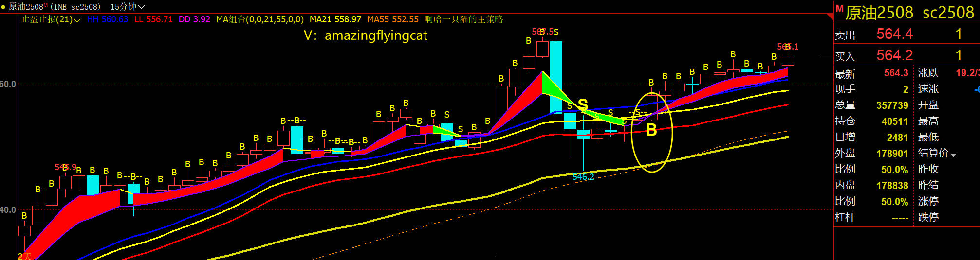This screenshot has width=980, height=260.
Task: Click the 买入 label in quote panel
Action: [x=845, y=56]
